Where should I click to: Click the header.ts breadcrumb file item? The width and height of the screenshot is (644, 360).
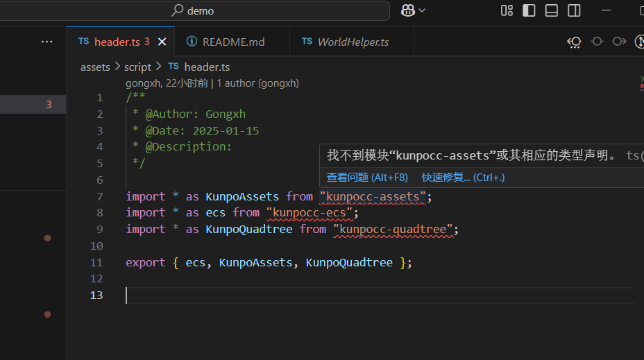pos(207,67)
